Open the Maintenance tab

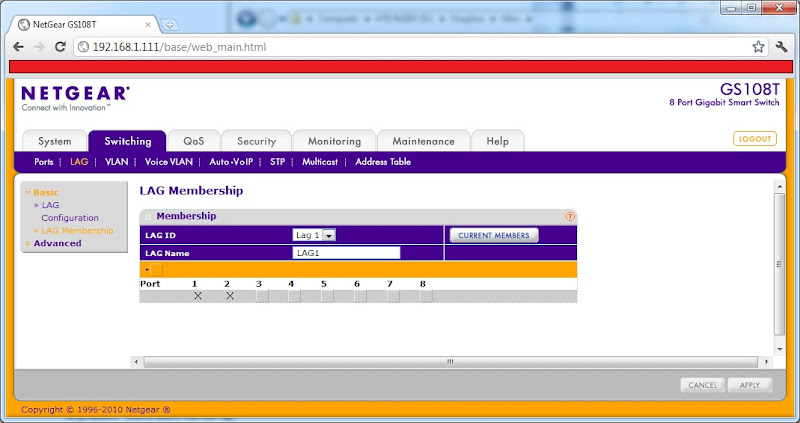coord(423,141)
